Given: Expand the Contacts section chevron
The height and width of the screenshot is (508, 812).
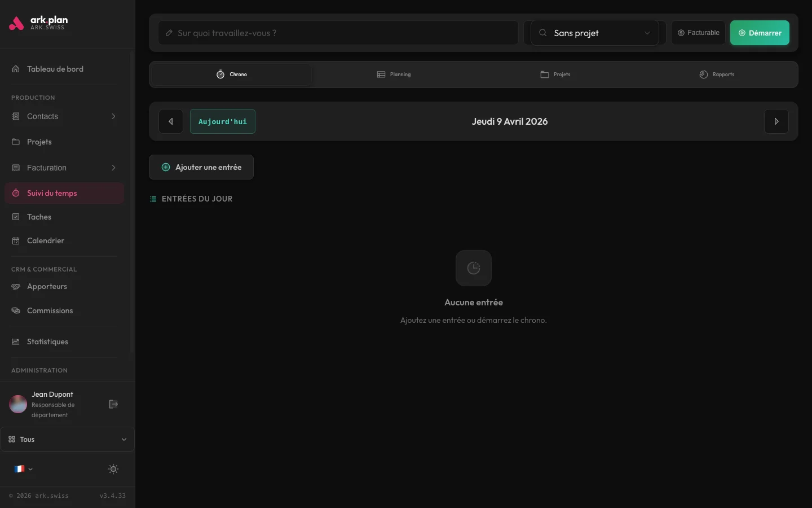Looking at the screenshot, I should 113,116.
